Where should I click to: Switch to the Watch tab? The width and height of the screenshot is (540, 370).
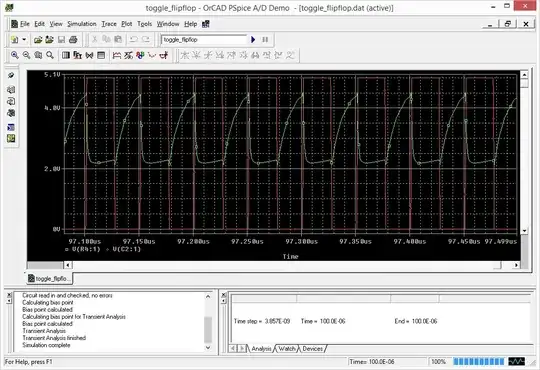click(x=287, y=349)
